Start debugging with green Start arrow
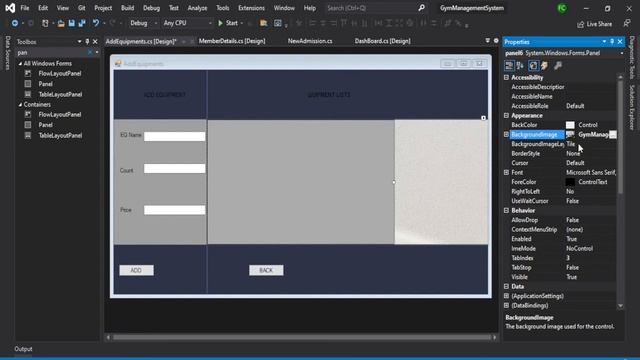Image resolution: width=640 pixels, height=360 pixels. pos(228,23)
